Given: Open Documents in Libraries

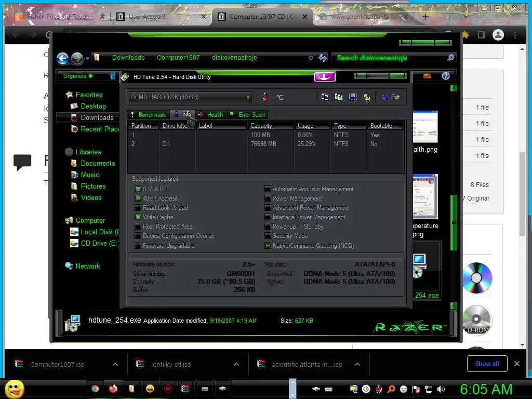Looking at the screenshot, I should pos(98,163).
